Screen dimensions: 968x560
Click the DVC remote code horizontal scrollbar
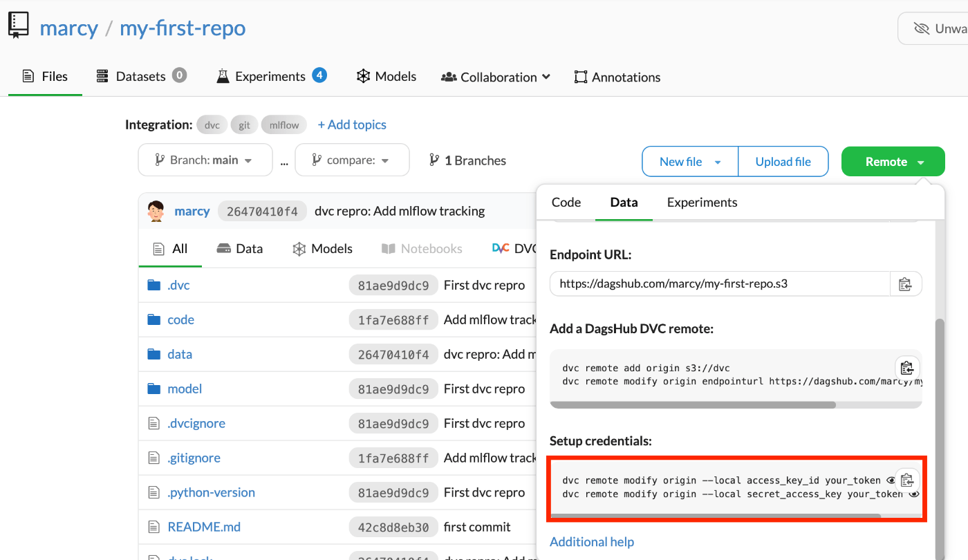point(694,405)
